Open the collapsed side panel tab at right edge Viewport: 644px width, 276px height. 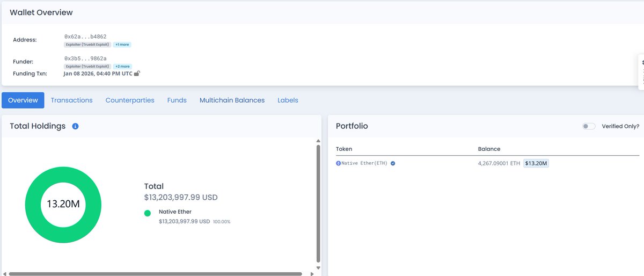(641, 72)
